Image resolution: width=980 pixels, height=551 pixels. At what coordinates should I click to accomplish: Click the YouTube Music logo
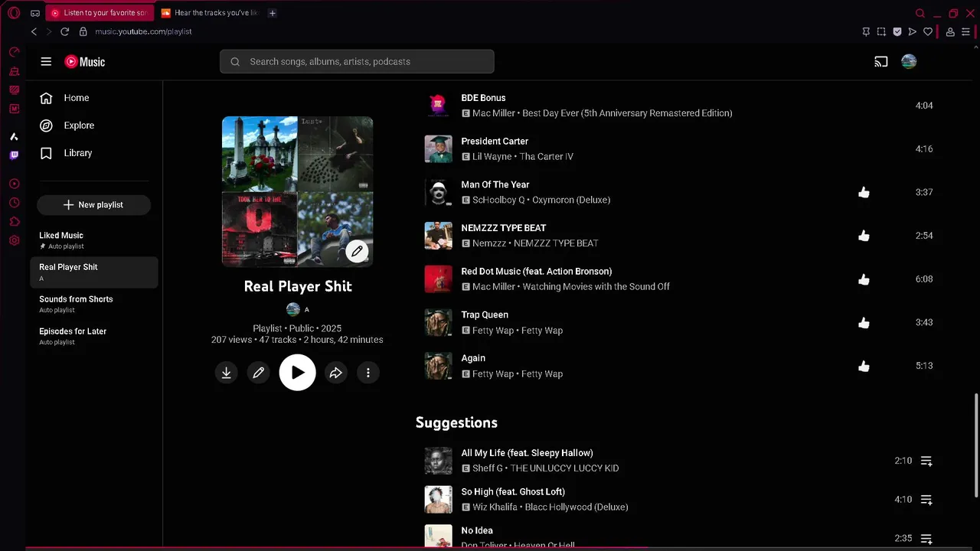click(x=85, y=62)
